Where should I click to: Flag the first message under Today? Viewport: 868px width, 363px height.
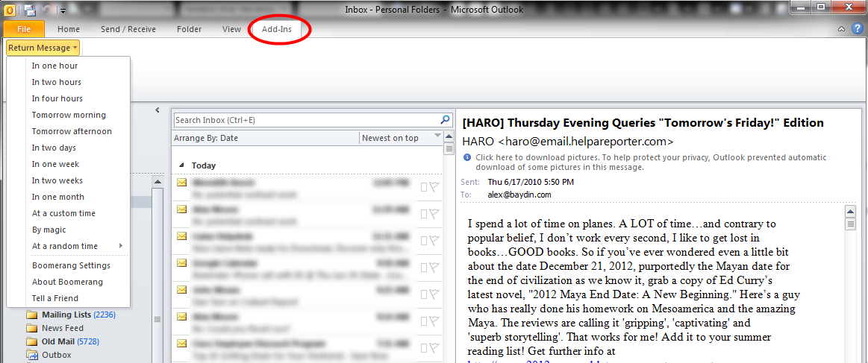(x=434, y=187)
